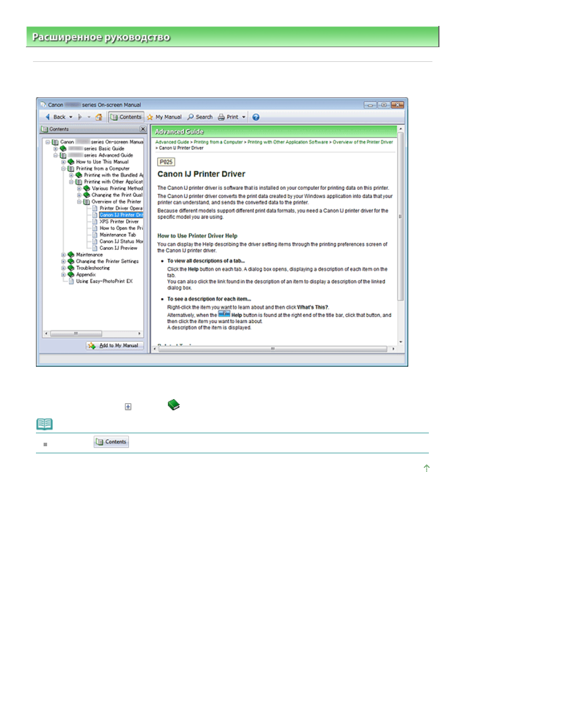Click the Note open-book icon above the note line
The height and width of the screenshot is (728, 562).
45,424
